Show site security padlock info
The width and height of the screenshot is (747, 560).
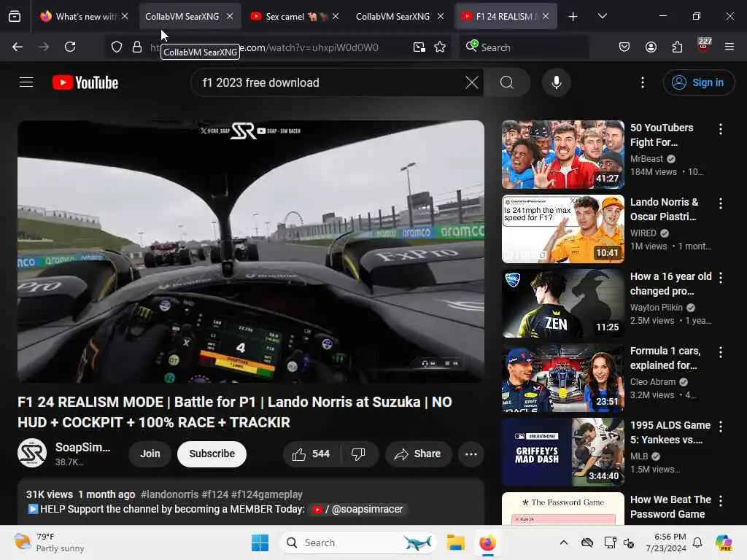(x=137, y=47)
